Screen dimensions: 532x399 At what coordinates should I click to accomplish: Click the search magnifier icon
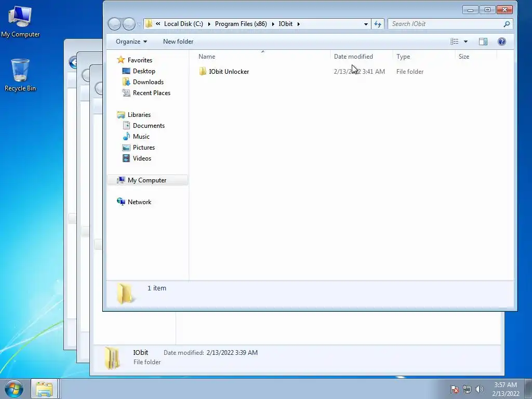(507, 24)
